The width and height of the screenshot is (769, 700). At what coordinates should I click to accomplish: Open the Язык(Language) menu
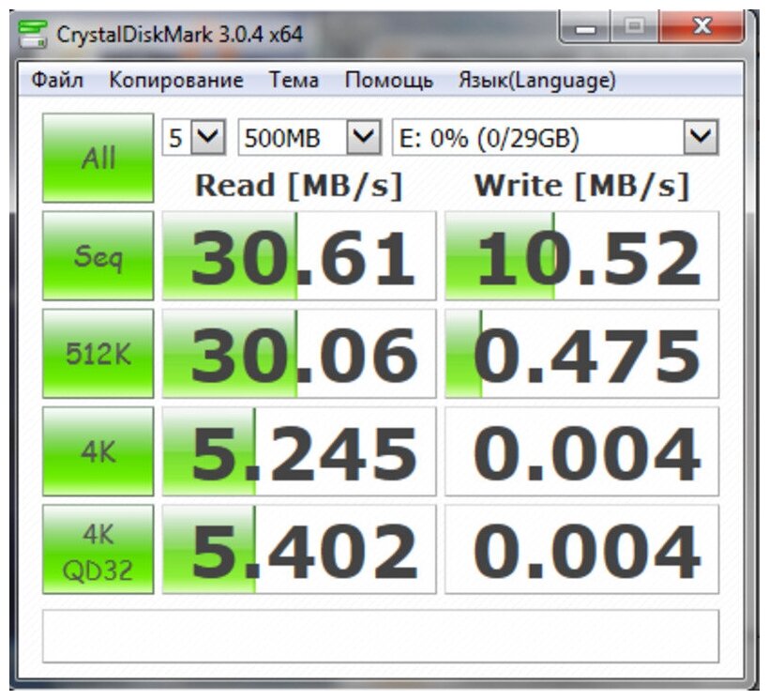pos(537,80)
